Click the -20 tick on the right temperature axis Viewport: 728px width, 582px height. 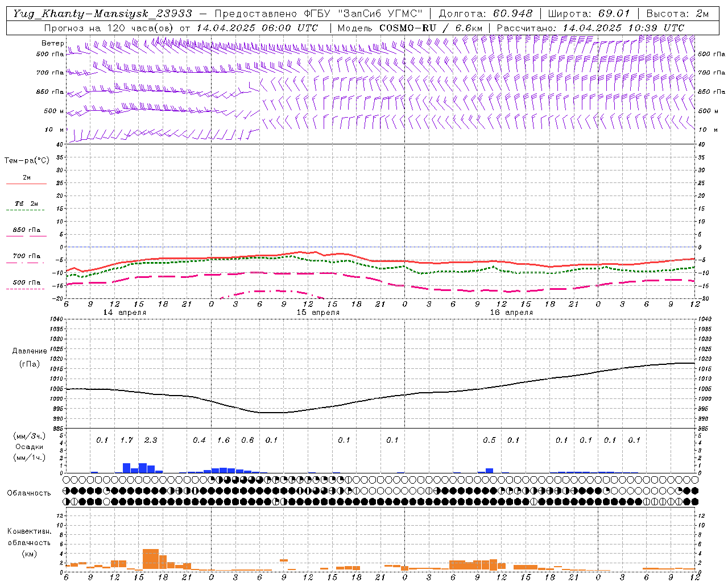[x=703, y=298]
